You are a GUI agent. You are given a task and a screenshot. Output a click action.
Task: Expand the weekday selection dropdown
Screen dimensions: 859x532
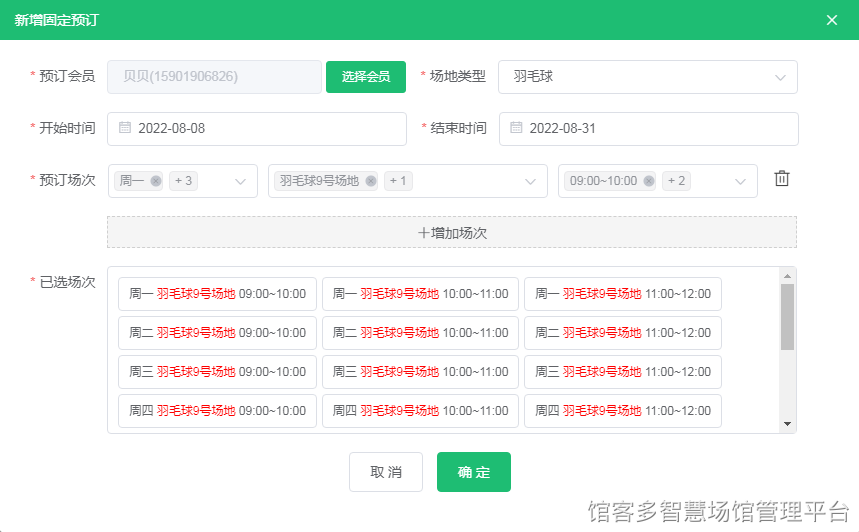point(240,181)
